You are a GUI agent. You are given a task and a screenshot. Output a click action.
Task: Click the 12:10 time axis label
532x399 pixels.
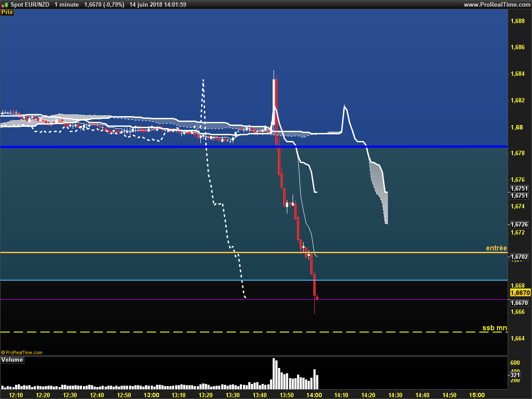click(16, 395)
